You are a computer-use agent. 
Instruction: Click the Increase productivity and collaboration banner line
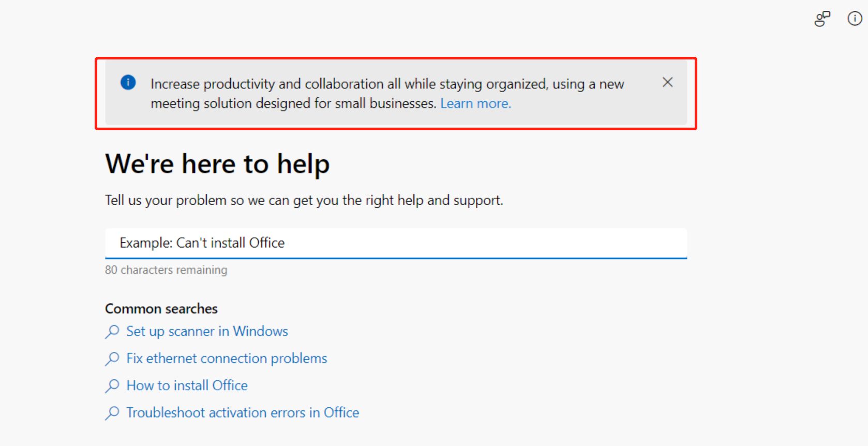pyautogui.click(x=387, y=84)
